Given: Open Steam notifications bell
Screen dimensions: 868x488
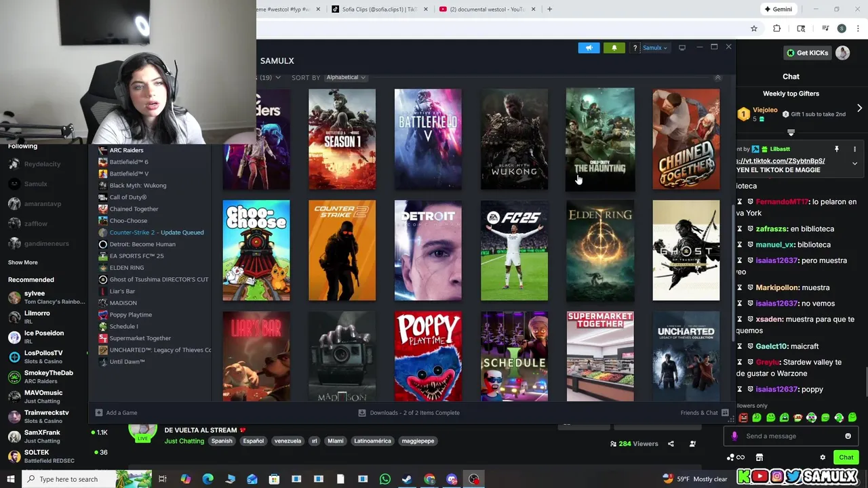Looking at the screenshot, I should click(614, 47).
